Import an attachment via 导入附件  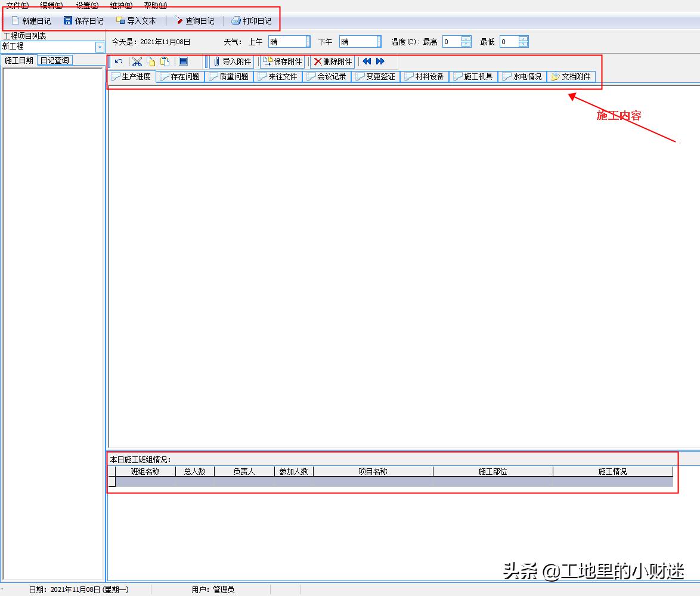232,61
